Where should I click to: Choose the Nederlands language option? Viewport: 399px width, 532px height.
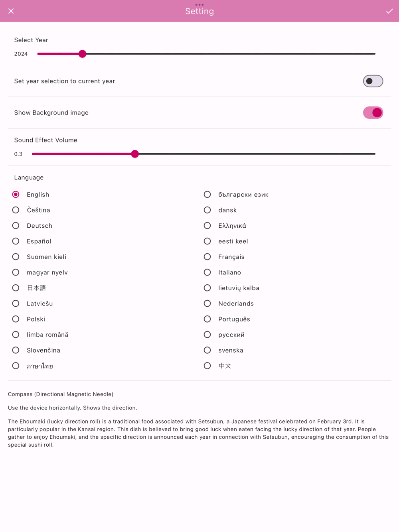coord(207,303)
